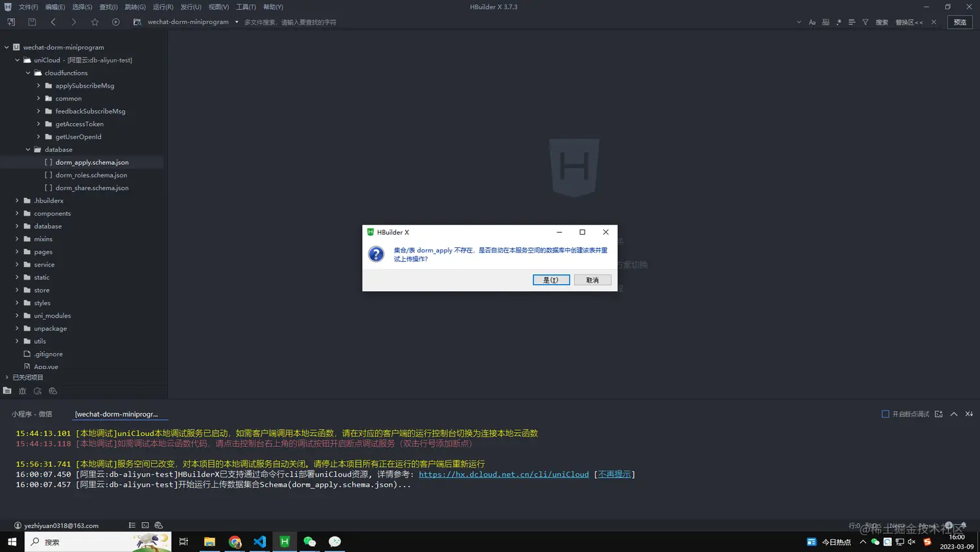Open the 文件(F) menu

(28, 7)
